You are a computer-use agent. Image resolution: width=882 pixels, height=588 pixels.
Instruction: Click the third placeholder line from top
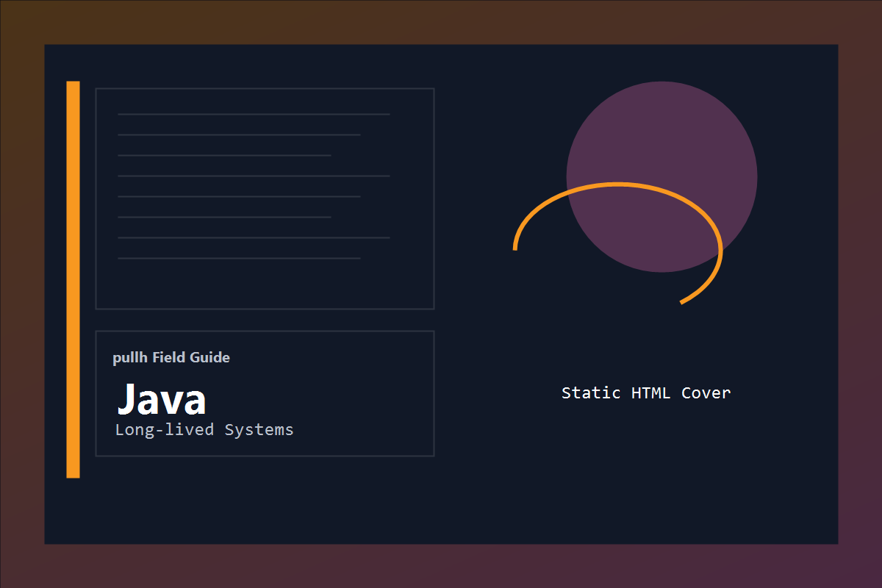[x=224, y=156]
